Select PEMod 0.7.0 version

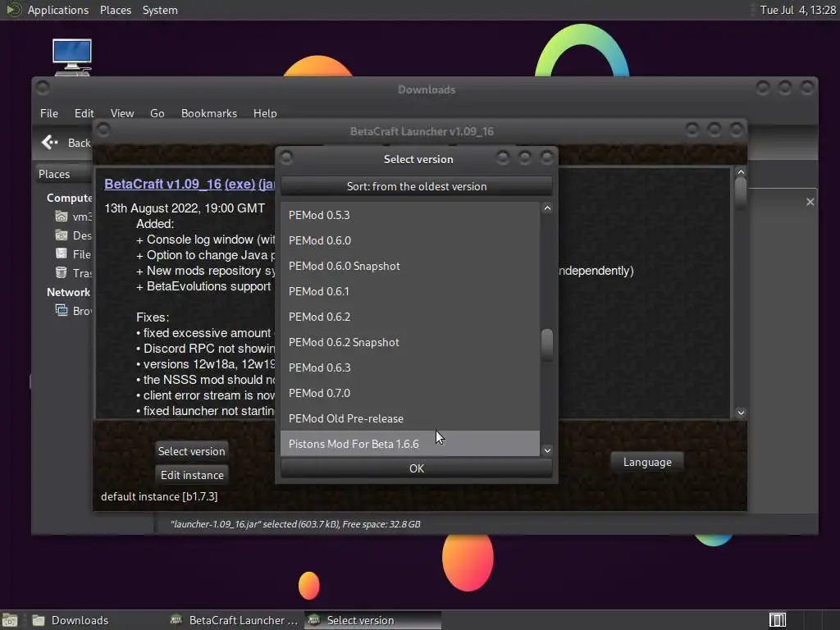[x=410, y=393]
